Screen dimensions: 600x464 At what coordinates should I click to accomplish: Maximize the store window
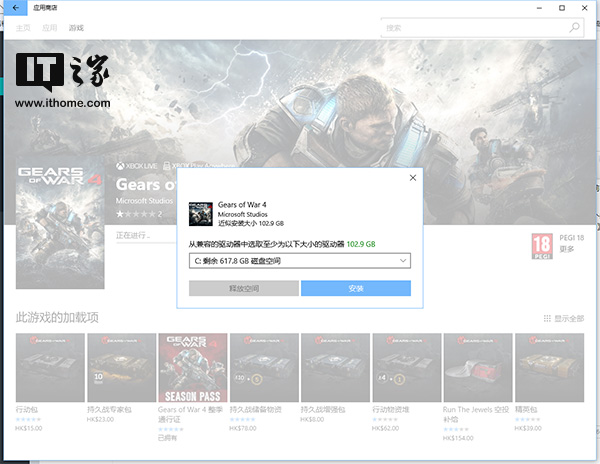562,8
